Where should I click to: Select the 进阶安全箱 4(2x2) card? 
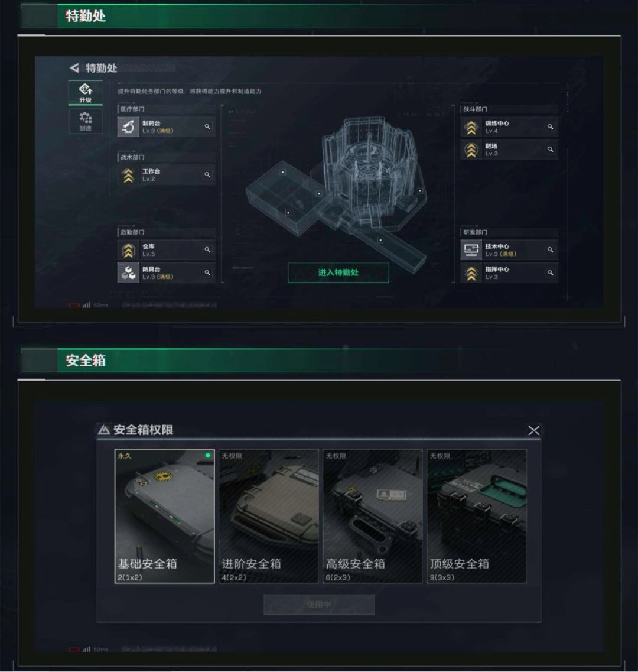(269, 517)
